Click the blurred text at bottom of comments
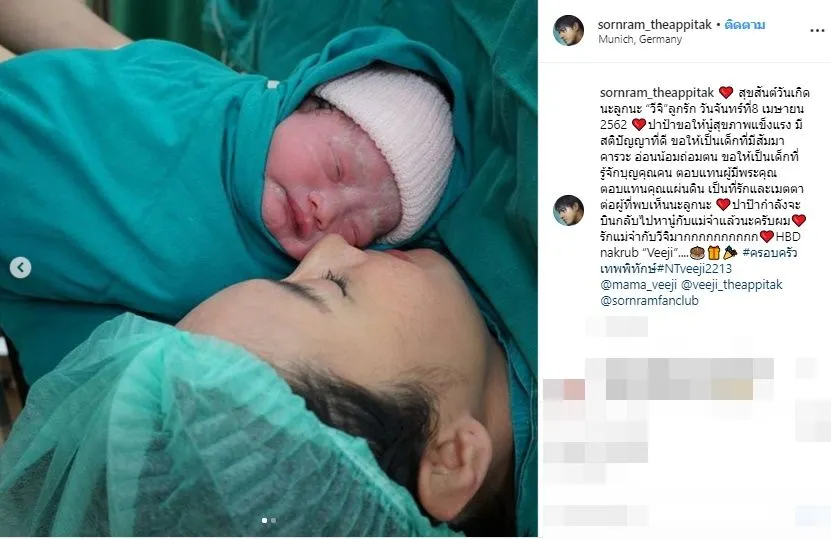The height and width of the screenshot is (539, 831). coord(596,515)
